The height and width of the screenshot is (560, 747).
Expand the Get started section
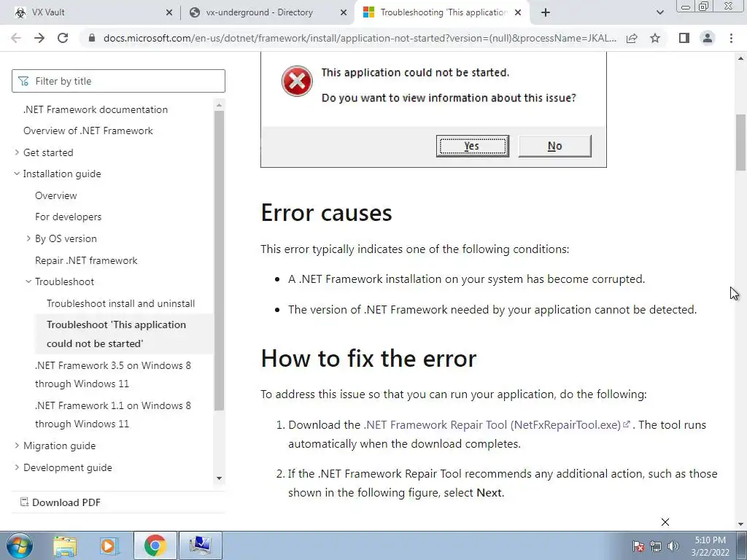tap(17, 152)
